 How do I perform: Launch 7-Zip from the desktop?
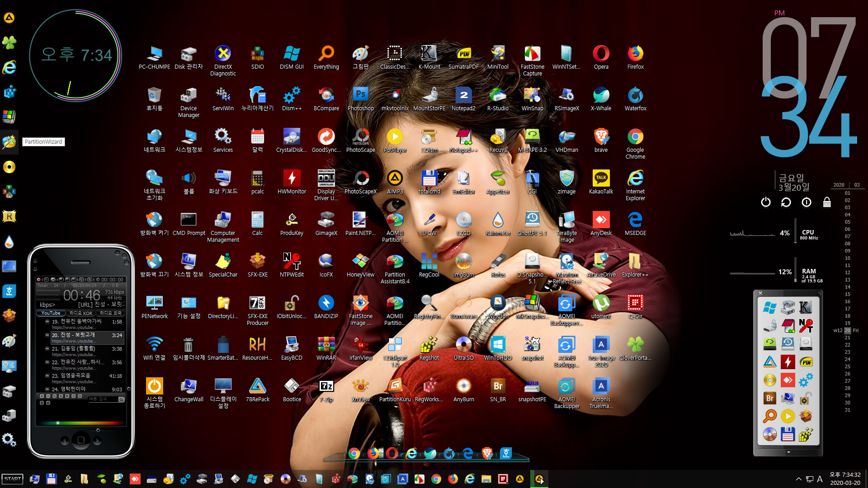(x=326, y=390)
